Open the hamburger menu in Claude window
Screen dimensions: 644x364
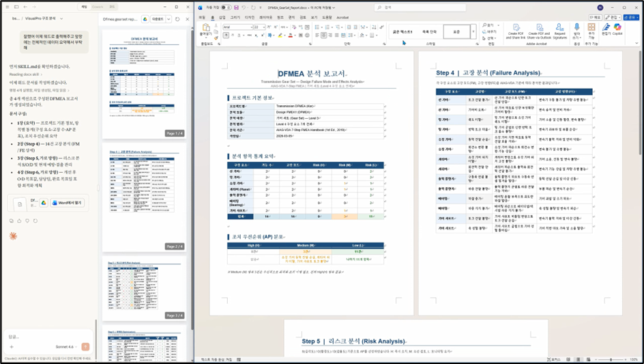(8, 7)
